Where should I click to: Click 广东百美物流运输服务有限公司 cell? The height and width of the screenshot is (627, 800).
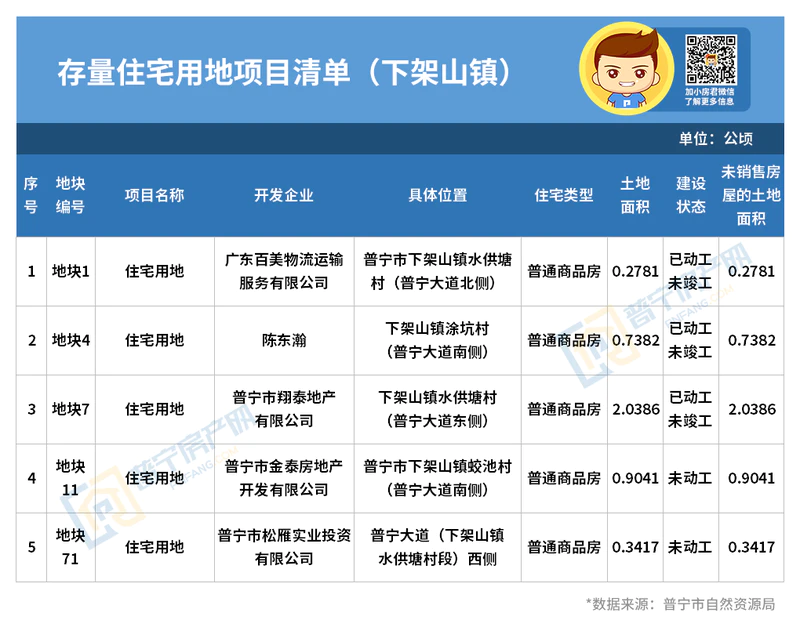point(284,271)
